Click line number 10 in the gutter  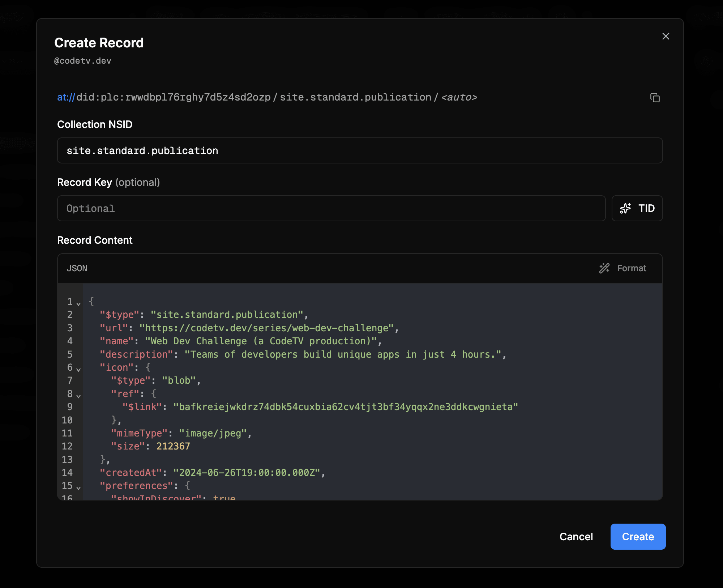tap(67, 420)
